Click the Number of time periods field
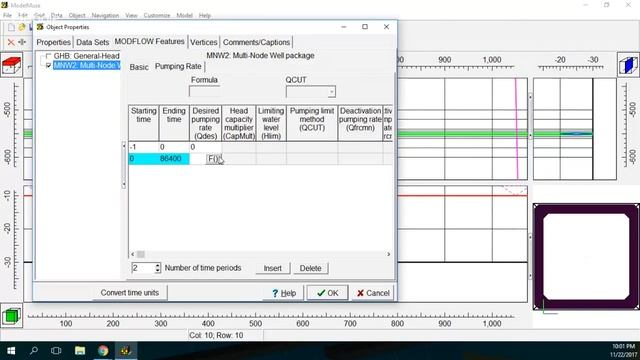640x360 pixels. (143, 268)
